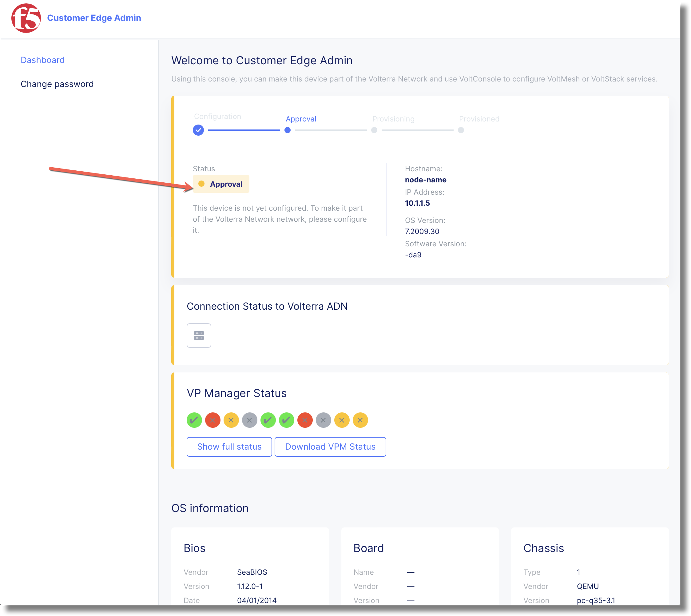The height and width of the screenshot is (616, 691).
Task: Click the Approval status badge
Action: click(221, 184)
